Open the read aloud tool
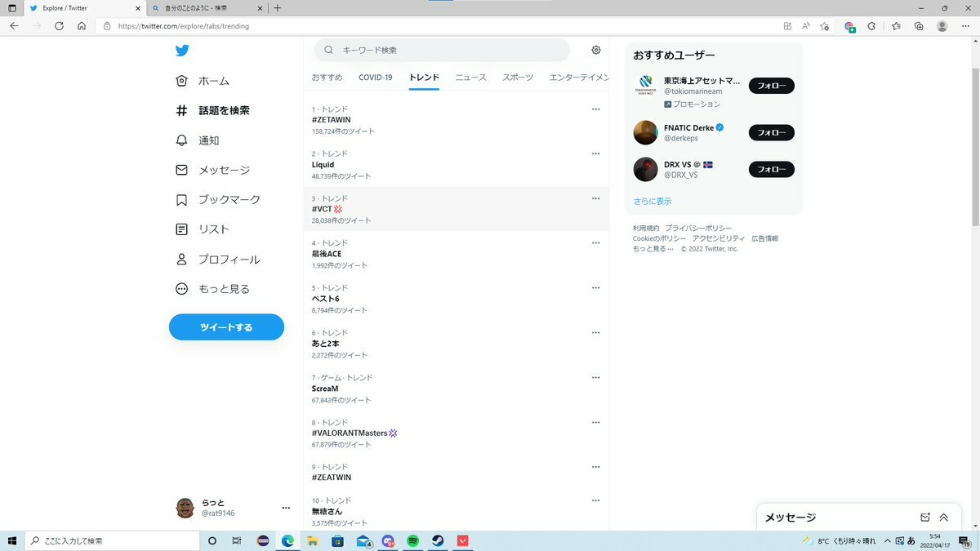980x551 pixels. tap(806, 26)
